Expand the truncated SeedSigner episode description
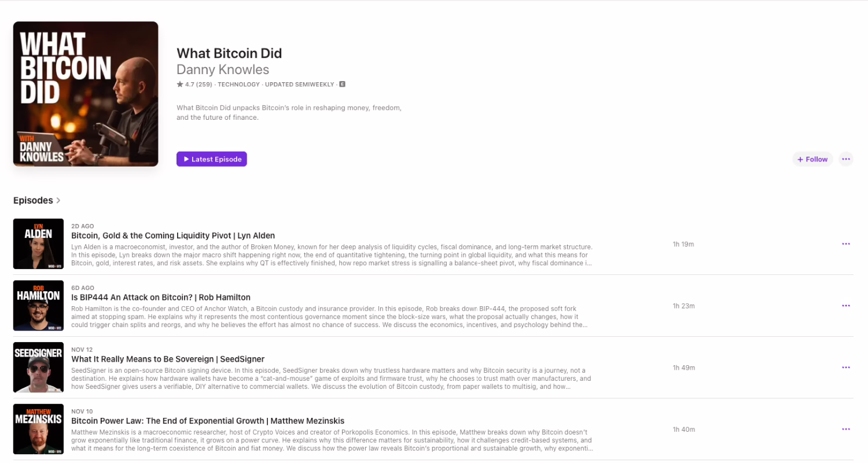The image size is (868, 463). [331, 378]
